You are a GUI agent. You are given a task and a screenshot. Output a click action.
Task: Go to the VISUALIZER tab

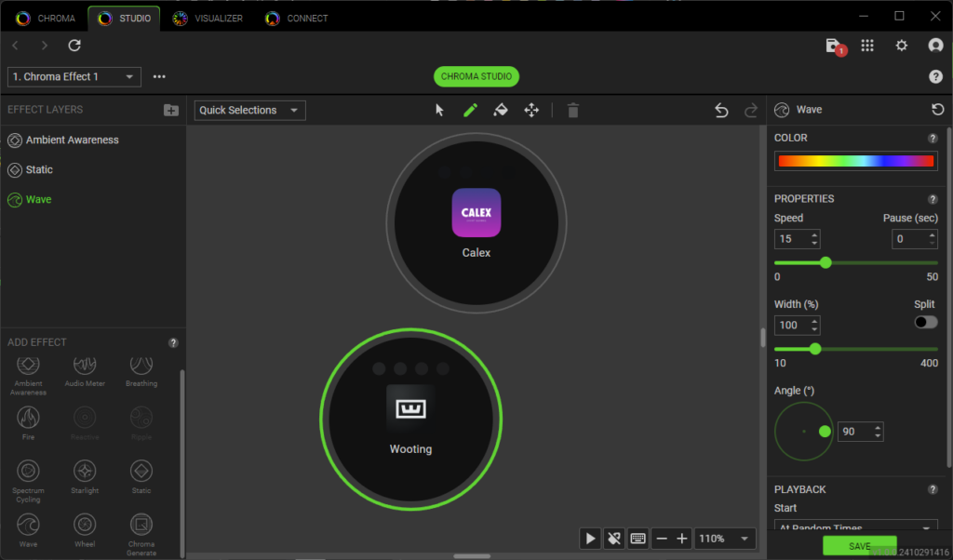[x=208, y=19]
